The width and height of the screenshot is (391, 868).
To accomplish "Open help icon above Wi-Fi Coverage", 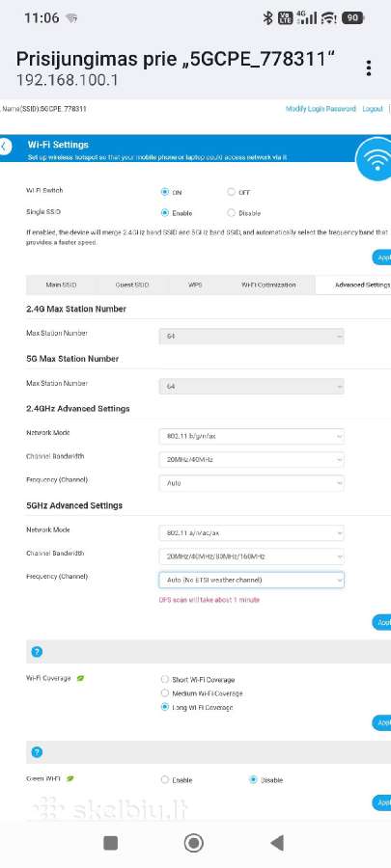I will pos(37,652).
